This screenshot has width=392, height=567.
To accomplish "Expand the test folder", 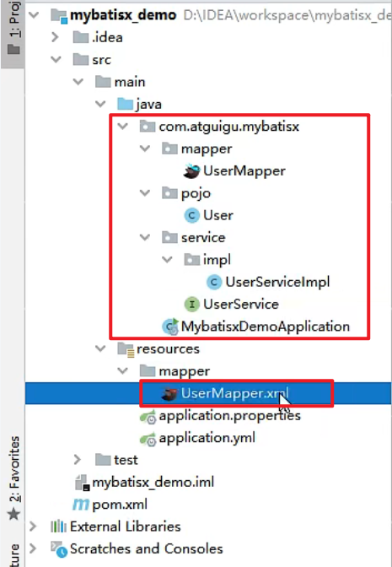I will (x=78, y=460).
